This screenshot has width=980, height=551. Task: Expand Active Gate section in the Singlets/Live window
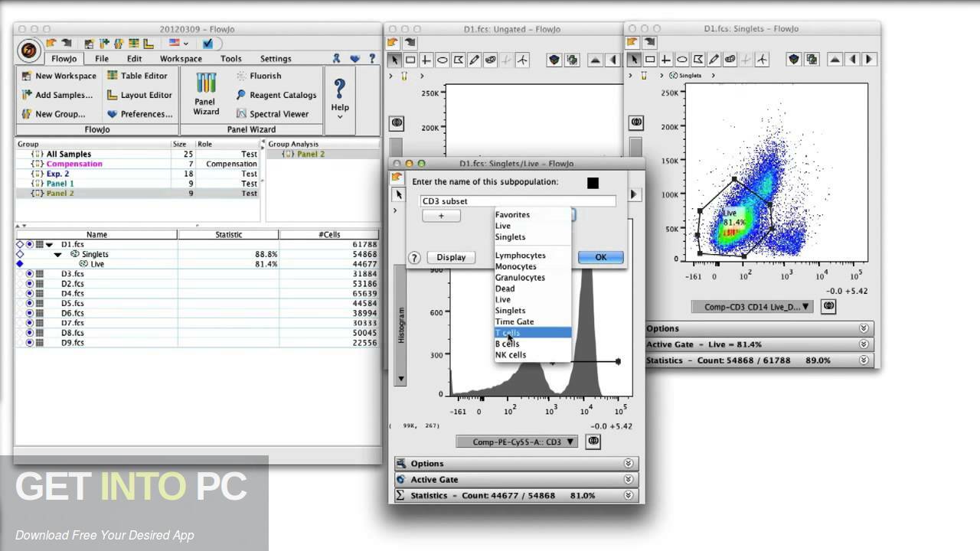pyautogui.click(x=628, y=480)
